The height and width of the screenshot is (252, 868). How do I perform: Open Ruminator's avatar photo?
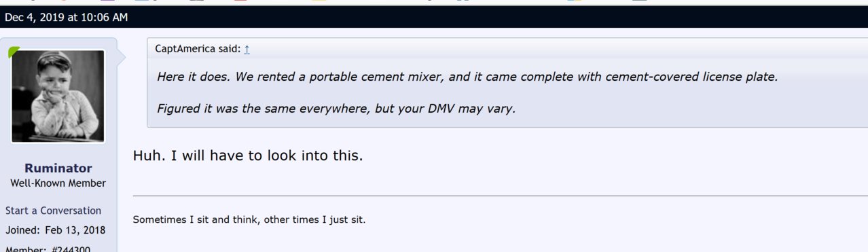(58, 96)
